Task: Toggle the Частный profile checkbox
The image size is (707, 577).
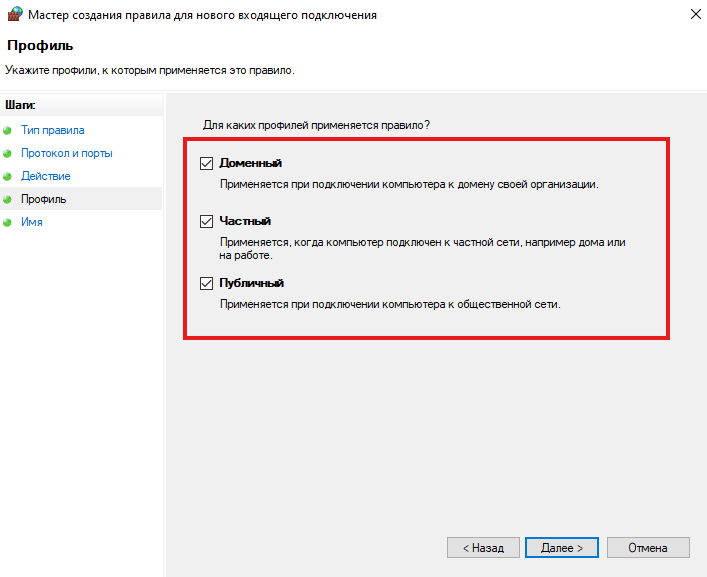Action: (207, 222)
